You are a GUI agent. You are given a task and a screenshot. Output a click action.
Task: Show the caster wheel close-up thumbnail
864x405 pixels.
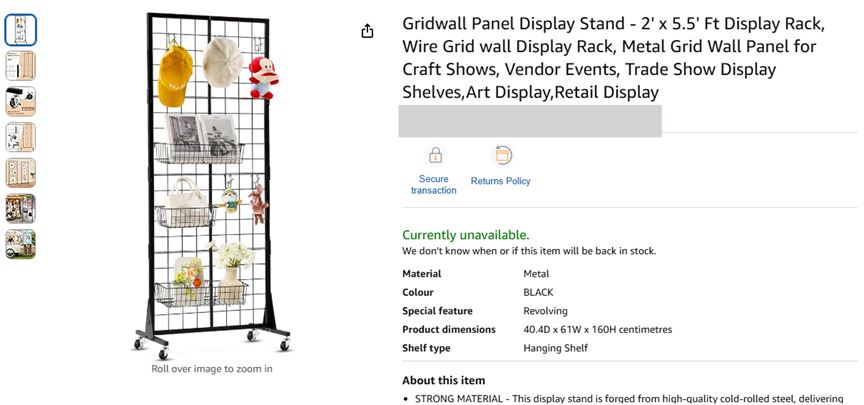pos(20,101)
